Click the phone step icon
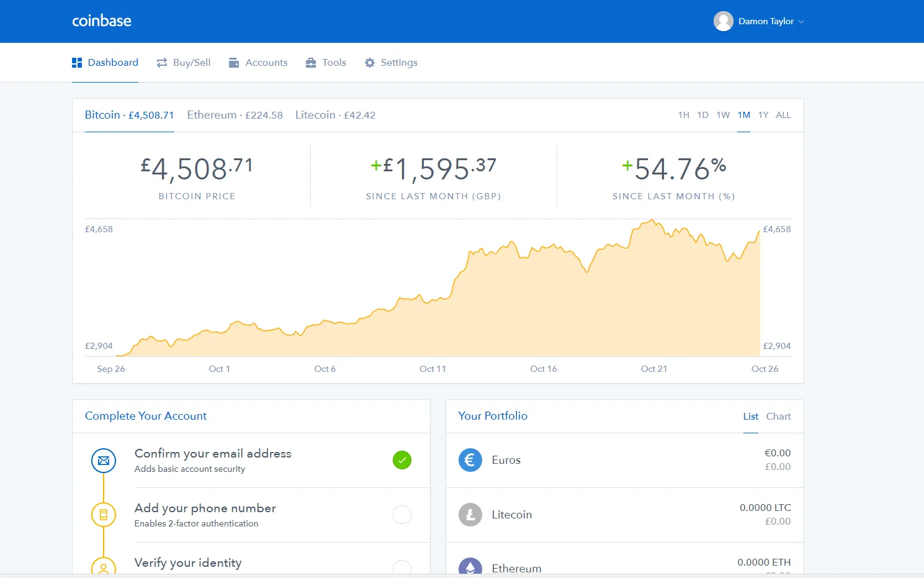 coord(104,515)
